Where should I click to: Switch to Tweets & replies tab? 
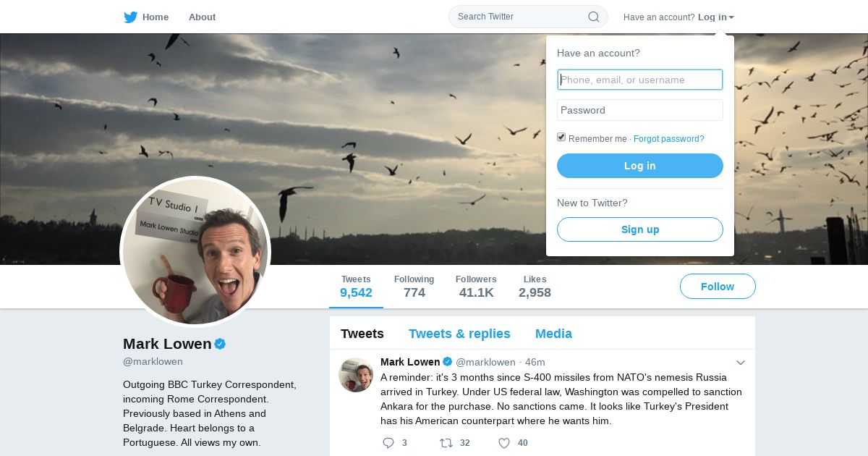[459, 334]
